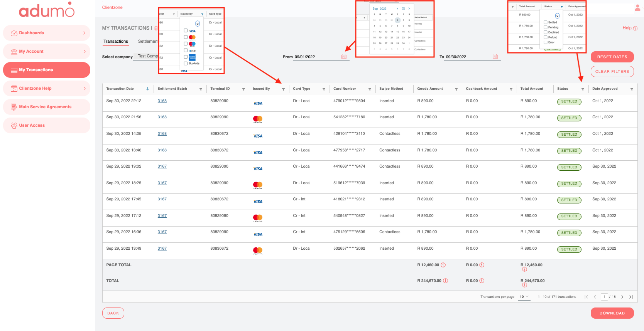This screenshot has height=331, width=644.
Task: Filter the Cashback Amount column
Action: coord(511,89)
